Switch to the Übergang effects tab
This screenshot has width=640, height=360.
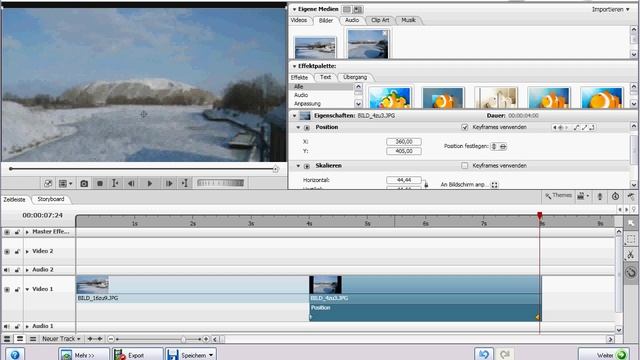tap(355, 77)
